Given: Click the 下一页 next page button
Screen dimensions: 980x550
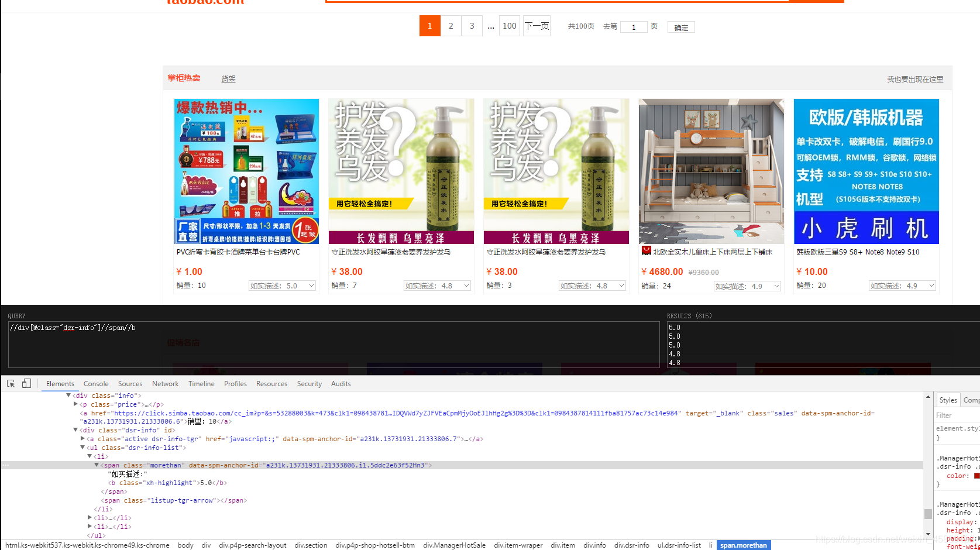Looking at the screenshot, I should pyautogui.click(x=537, y=26).
